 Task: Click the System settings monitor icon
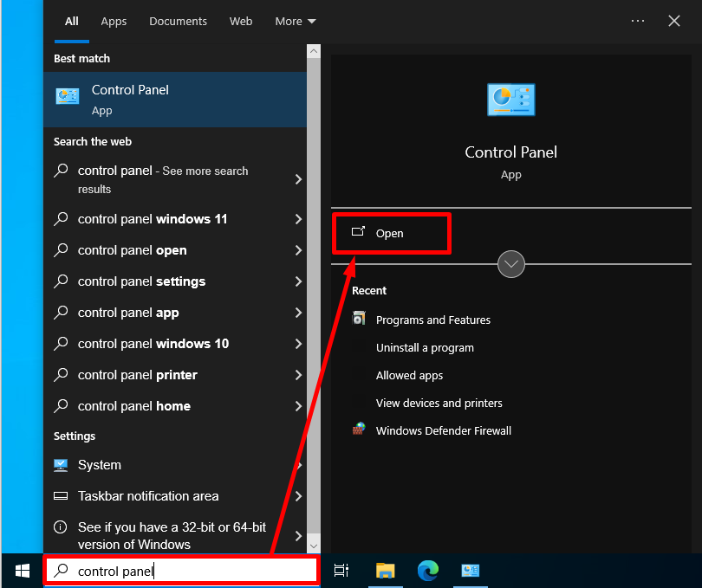tap(61, 465)
